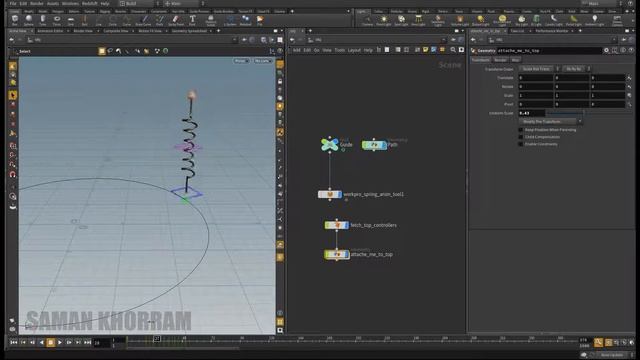Jump to last frame button
This screenshot has width=640, height=360.
pyautogui.click(x=87, y=342)
